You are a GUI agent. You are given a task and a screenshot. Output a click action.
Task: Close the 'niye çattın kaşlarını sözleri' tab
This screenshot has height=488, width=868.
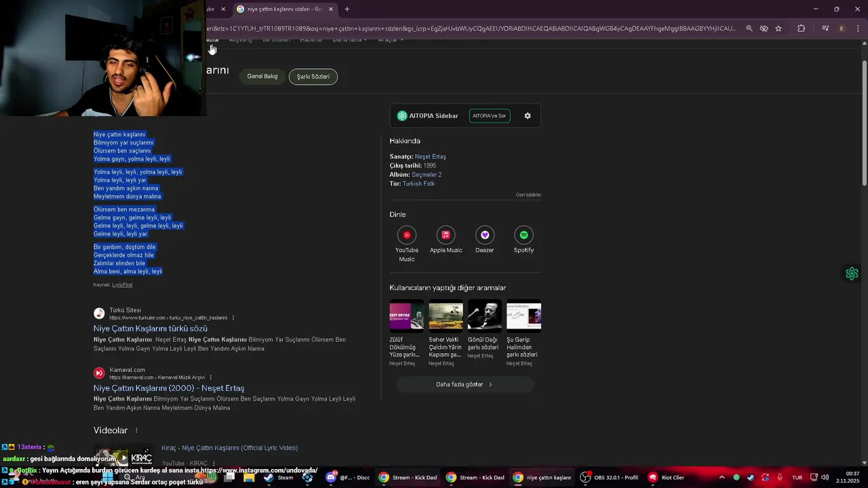(x=331, y=9)
